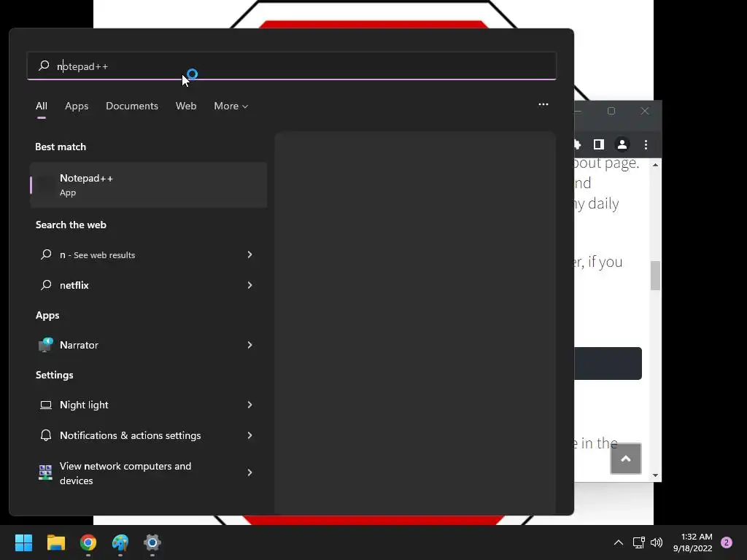This screenshot has height=560, width=747.
Task: Switch to the Web search tab
Action: [186, 106]
